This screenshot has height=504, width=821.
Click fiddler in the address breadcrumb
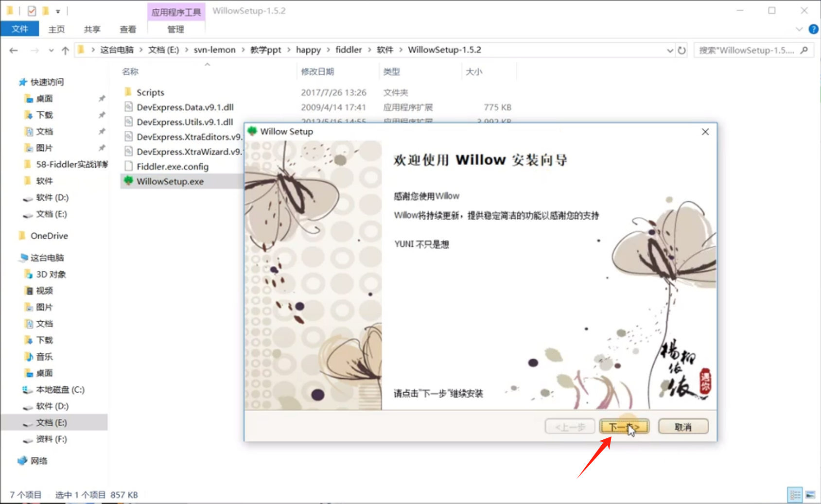349,50
